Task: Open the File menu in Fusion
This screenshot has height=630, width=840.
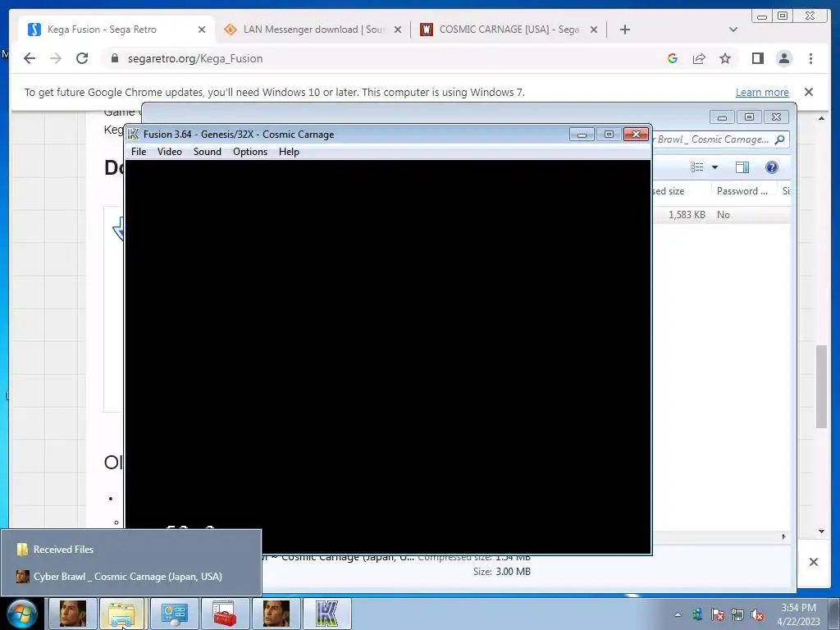Action: 138,152
